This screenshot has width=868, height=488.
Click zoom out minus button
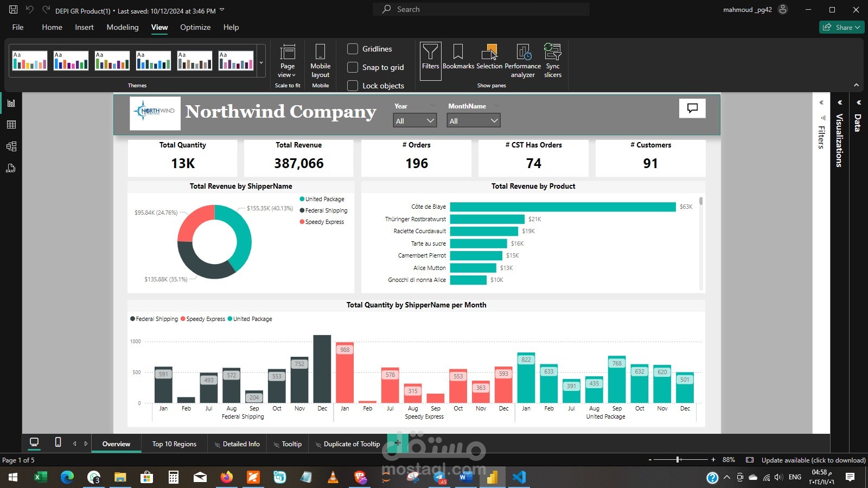coord(650,460)
